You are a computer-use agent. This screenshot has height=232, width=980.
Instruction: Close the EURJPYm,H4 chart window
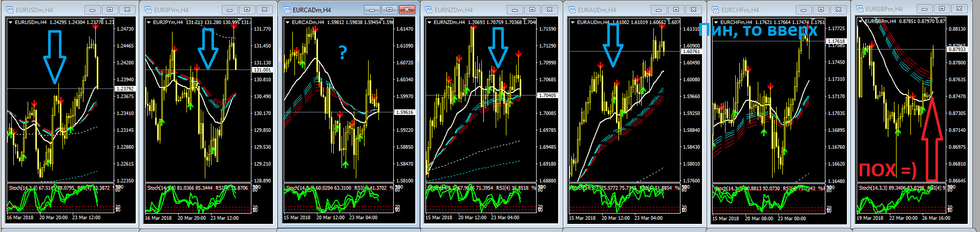click(x=265, y=10)
